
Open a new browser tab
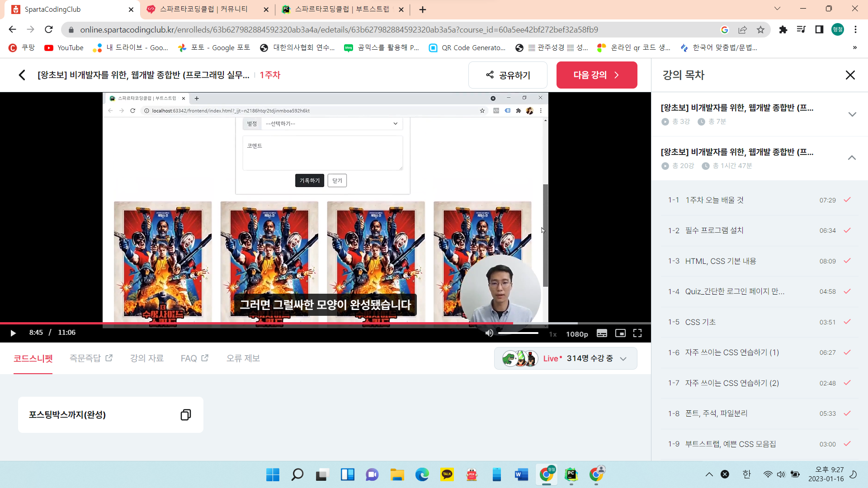[x=423, y=9]
